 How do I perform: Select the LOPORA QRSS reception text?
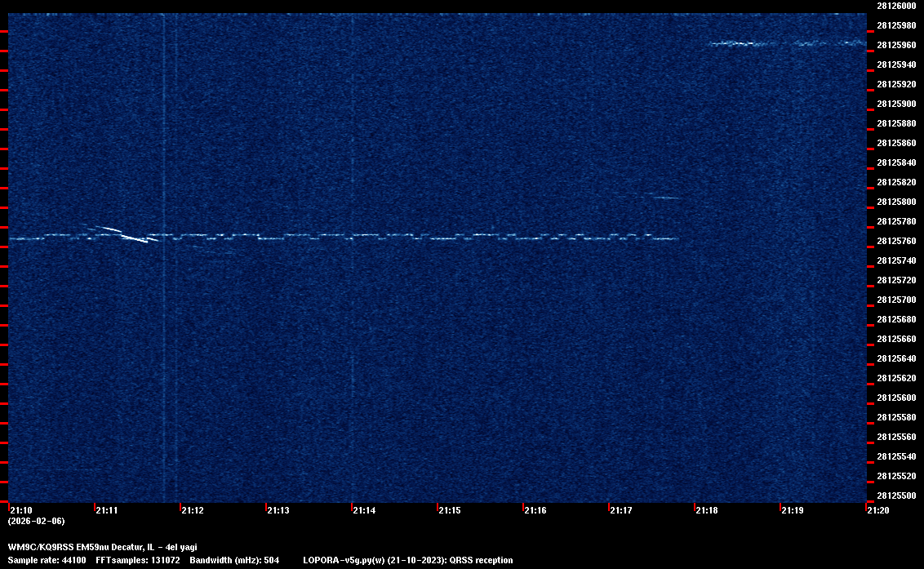[407, 560]
